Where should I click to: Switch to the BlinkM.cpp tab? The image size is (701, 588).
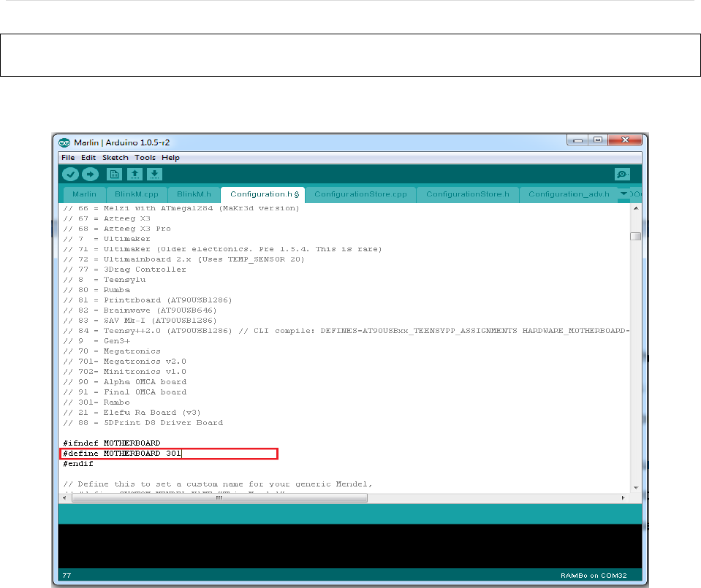pos(137,194)
